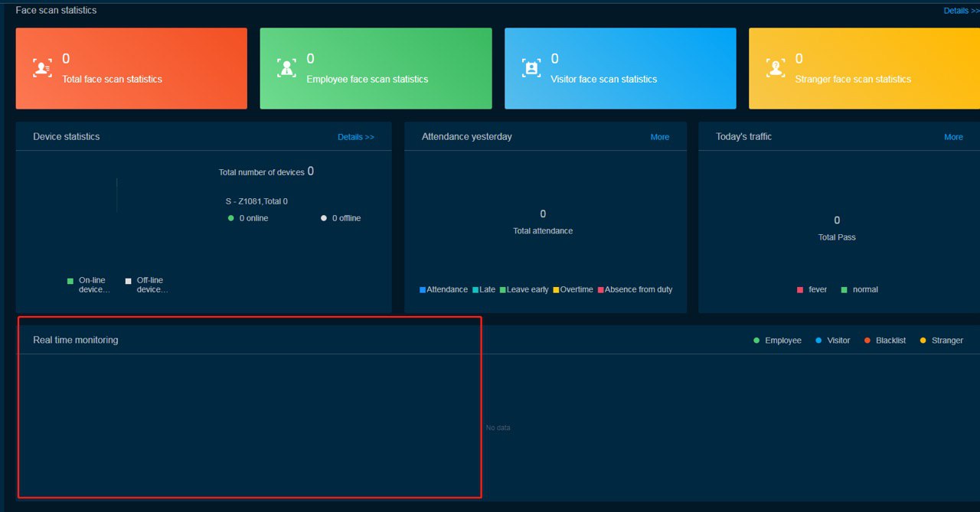
Task: Hide Leave early series in legend
Action: [x=524, y=289]
